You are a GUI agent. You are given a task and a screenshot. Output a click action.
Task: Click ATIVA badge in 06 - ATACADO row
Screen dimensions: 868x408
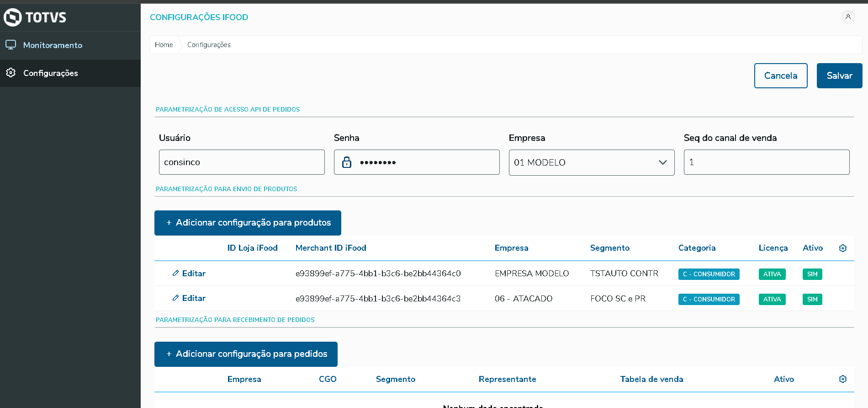click(772, 299)
